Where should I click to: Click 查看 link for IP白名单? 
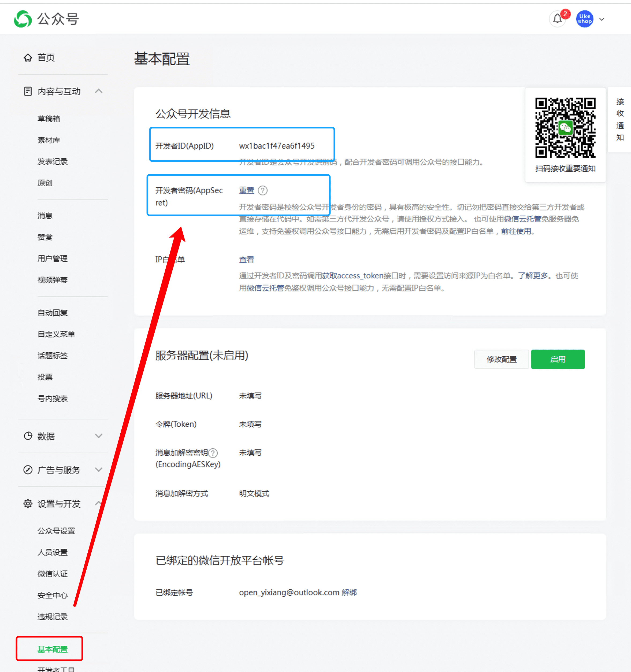tap(246, 260)
